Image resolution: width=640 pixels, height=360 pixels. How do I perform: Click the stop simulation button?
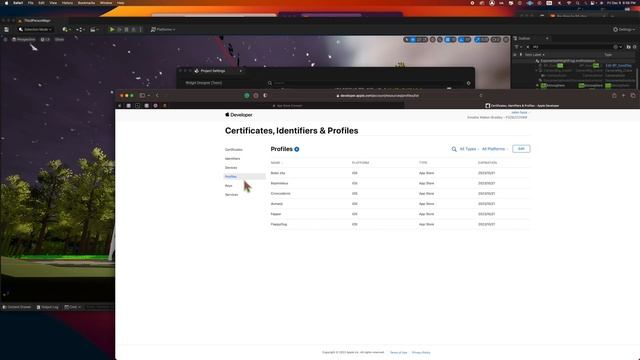coord(126,29)
